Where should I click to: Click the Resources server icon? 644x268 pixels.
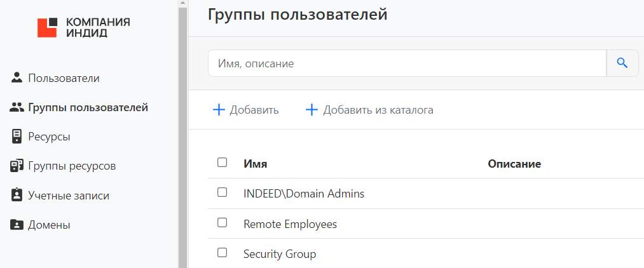tap(17, 137)
